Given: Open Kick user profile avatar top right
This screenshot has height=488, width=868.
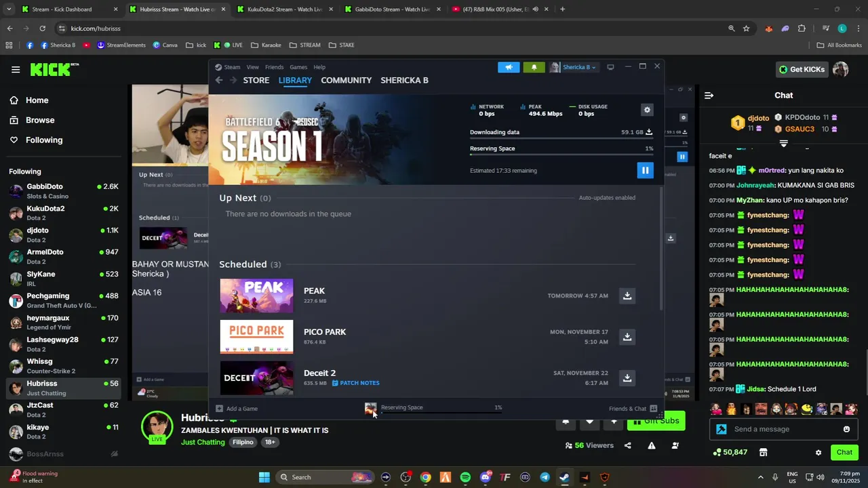Looking at the screenshot, I should tap(841, 69).
